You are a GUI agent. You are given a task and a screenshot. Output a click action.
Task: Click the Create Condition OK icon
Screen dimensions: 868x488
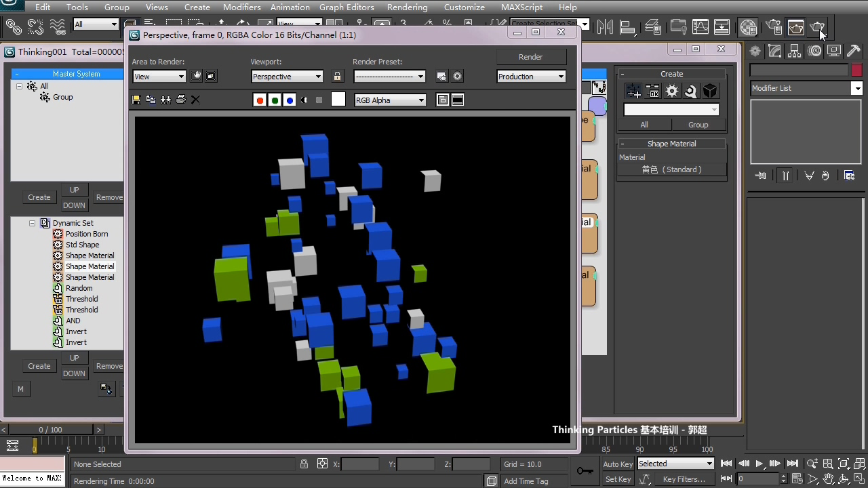tap(653, 91)
